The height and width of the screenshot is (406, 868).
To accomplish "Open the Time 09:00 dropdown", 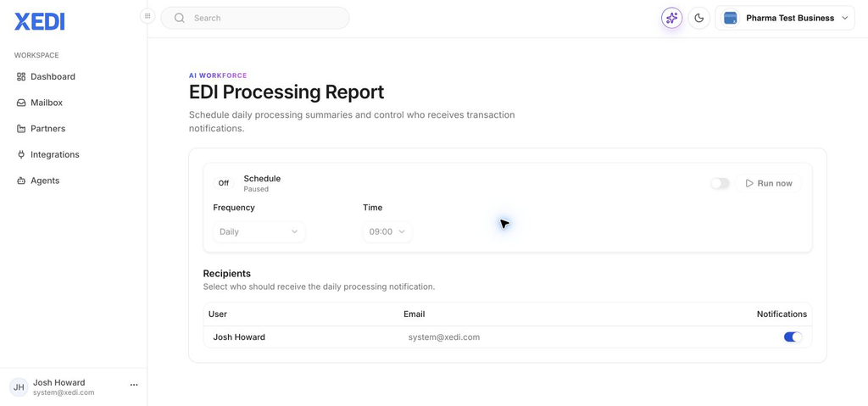I will point(387,231).
